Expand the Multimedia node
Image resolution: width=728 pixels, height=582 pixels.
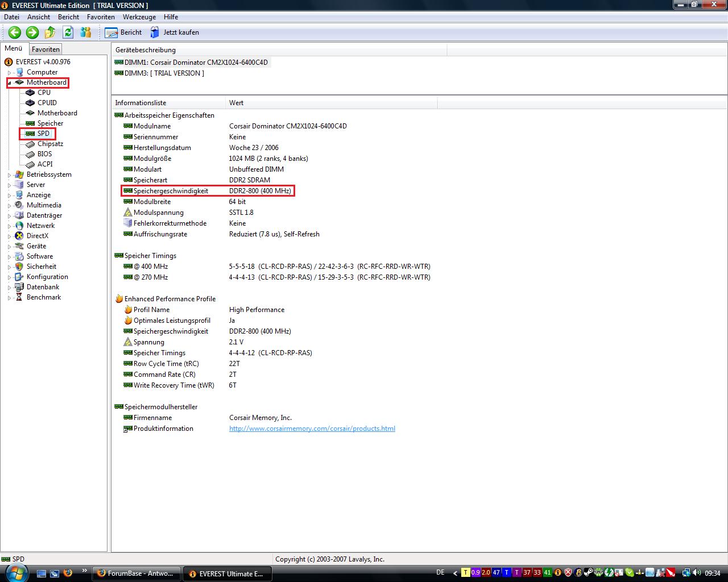pyautogui.click(x=10, y=206)
